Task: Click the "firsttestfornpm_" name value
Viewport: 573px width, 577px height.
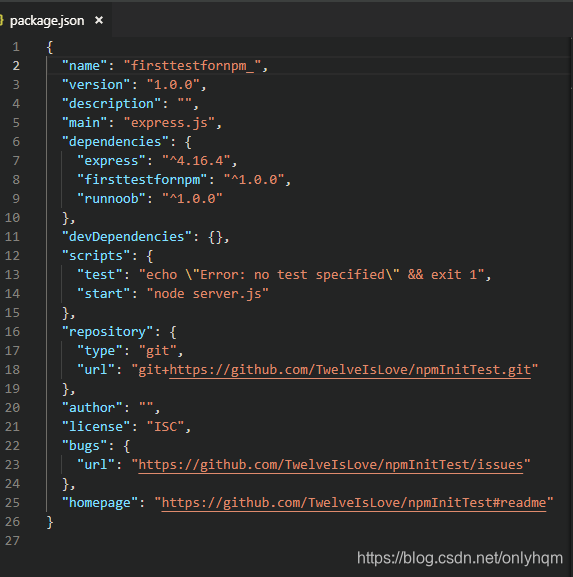Action: [192, 66]
